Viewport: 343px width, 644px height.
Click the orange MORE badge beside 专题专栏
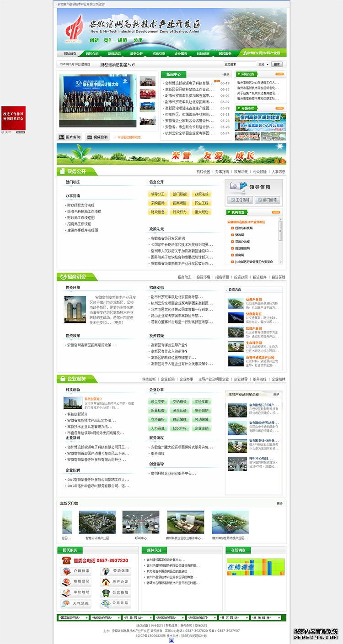pos(279,108)
